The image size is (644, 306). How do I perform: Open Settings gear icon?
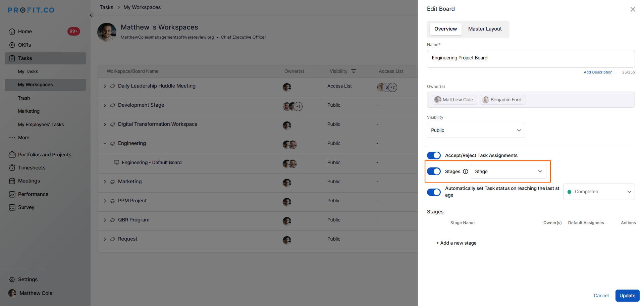click(x=12, y=279)
